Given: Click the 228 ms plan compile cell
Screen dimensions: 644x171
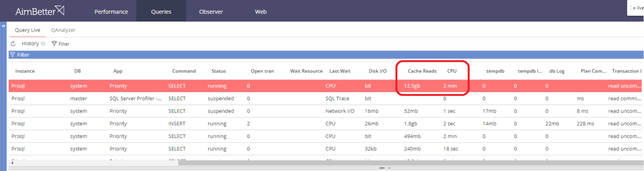Looking at the screenshot, I should [585, 124].
